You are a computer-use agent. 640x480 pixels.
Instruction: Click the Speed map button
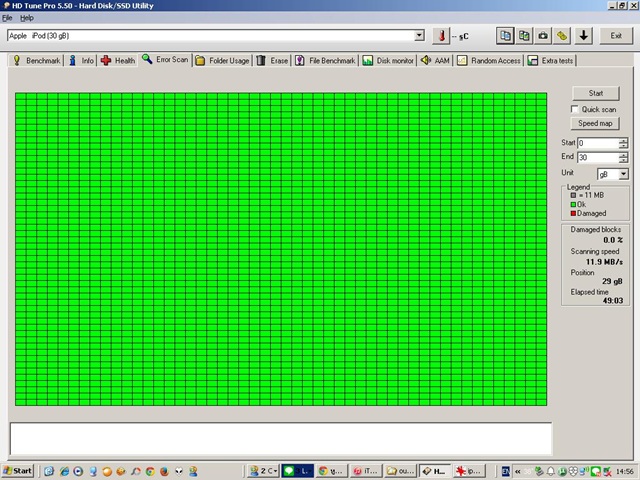pos(595,123)
